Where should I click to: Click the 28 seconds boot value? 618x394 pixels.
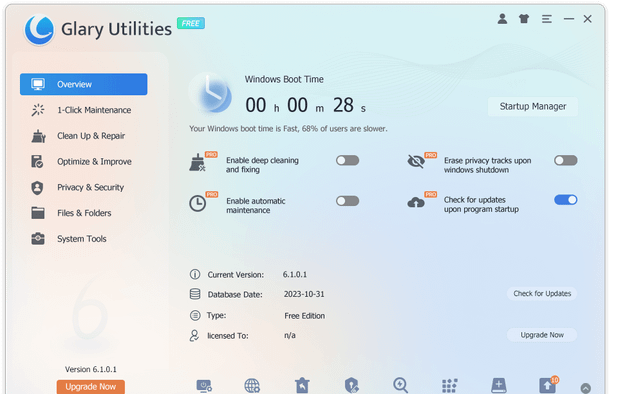pyautogui.click(x=343, y=105)
